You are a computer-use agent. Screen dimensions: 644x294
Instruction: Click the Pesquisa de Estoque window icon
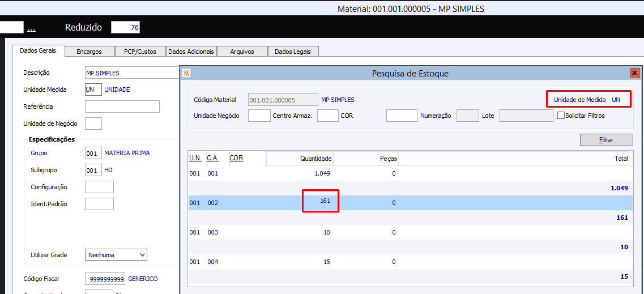[186, 74]
